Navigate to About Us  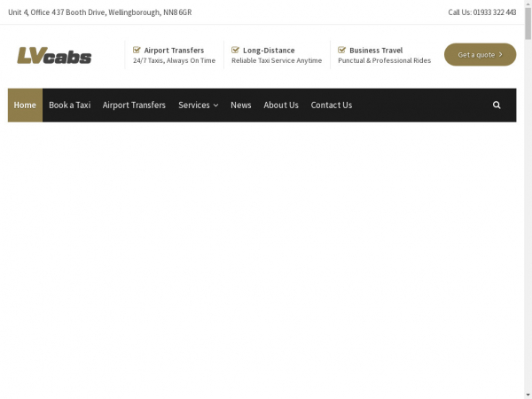281,105
